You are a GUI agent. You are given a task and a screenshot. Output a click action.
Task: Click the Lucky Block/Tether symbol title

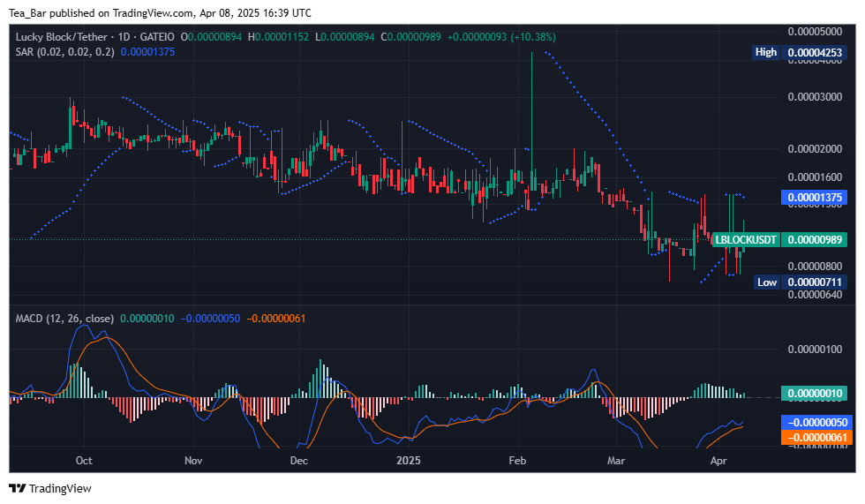click(x=61, y=37)
